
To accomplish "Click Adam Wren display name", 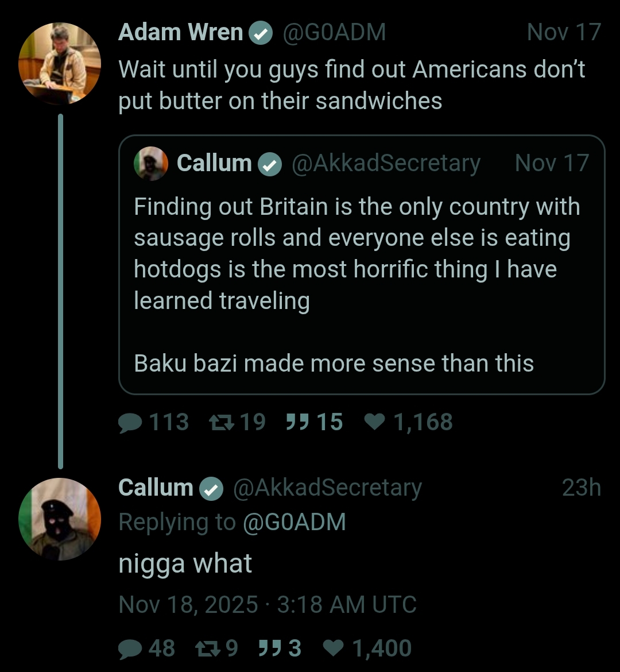I will pyautogui.click(x=180, y=32).
